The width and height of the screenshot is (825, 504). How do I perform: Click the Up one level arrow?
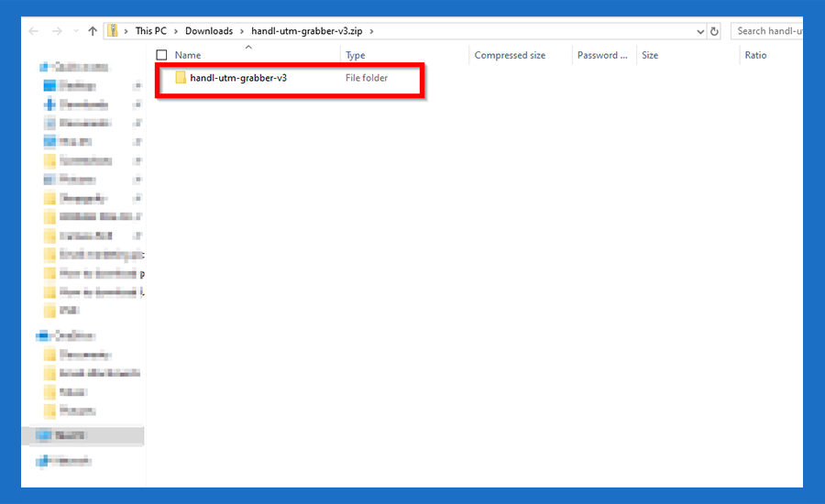pyautogui.click(x=93, y=31)
